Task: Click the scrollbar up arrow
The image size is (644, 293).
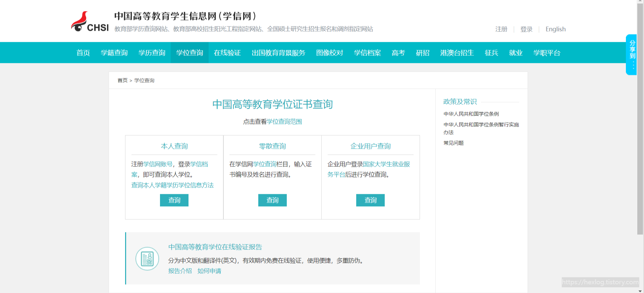Action: 640,2
